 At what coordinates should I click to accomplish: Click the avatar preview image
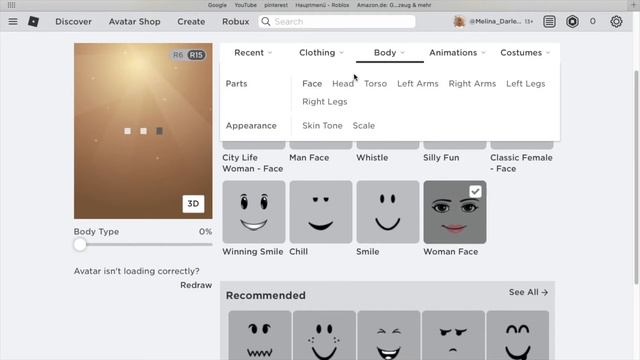[143, 131]
